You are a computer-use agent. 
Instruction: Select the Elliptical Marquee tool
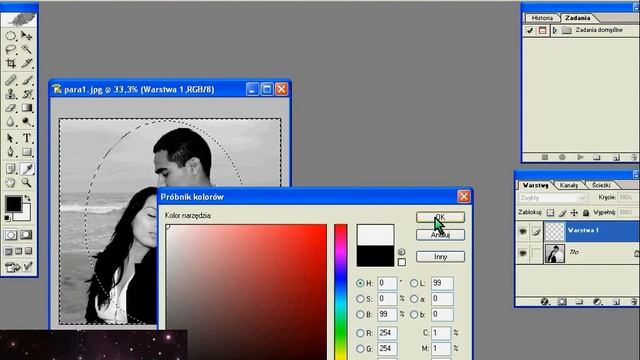11,36
